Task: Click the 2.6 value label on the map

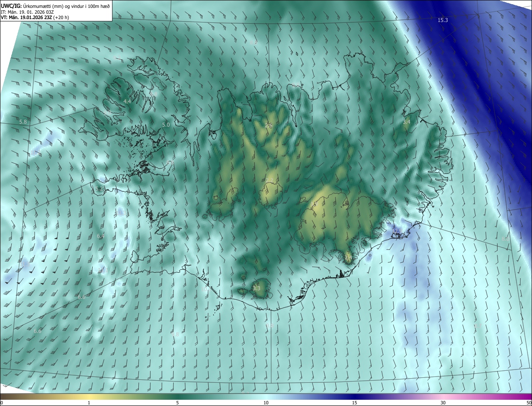Action: [268, 125]
